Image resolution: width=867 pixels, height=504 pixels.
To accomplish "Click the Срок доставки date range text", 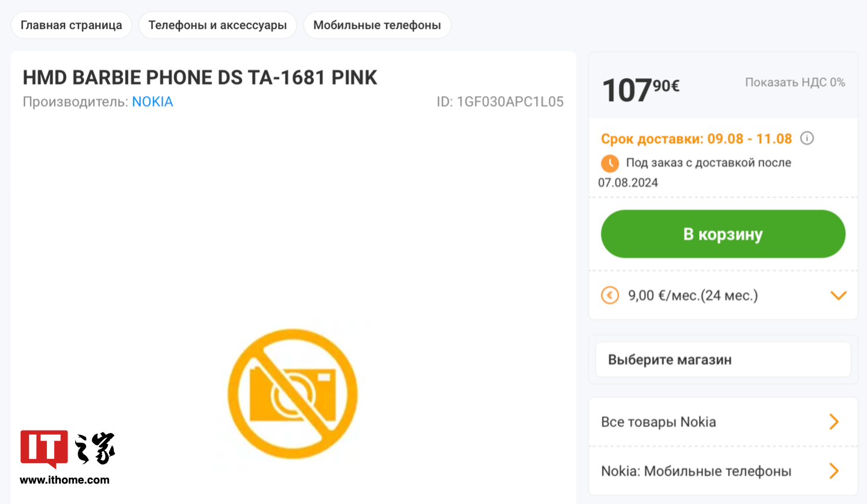I will coord(696,138).
